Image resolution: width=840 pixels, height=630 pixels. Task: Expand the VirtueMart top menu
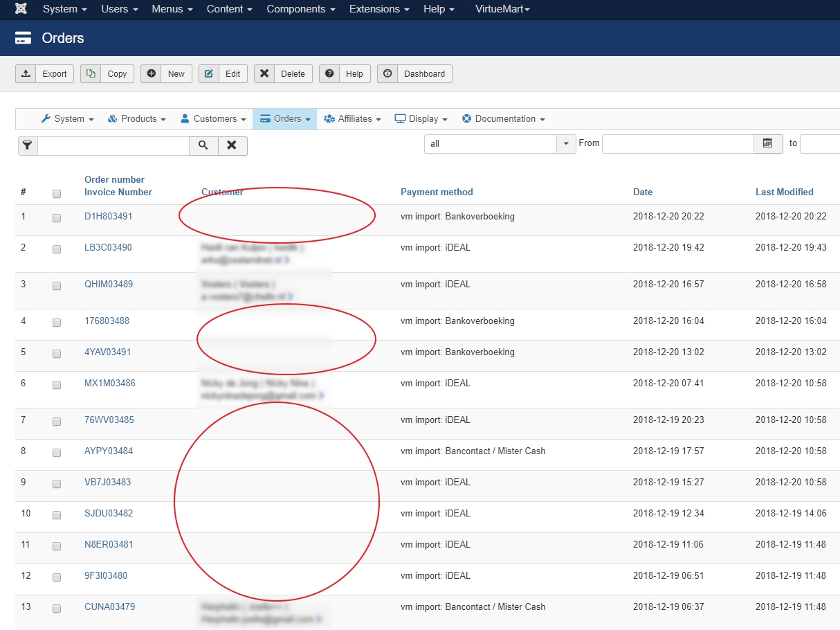(502, 9)
